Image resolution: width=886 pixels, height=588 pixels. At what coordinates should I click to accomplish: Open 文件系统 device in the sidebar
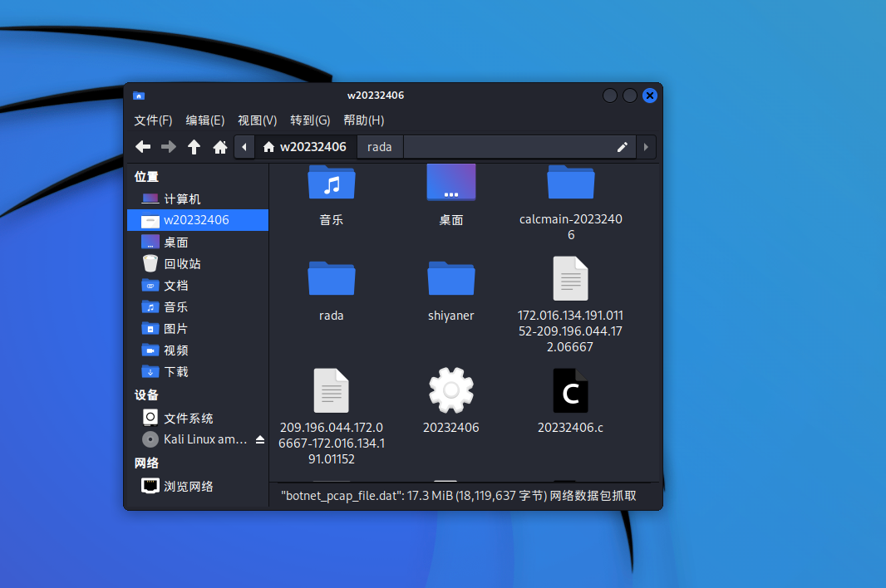click(x=198, y=418)
